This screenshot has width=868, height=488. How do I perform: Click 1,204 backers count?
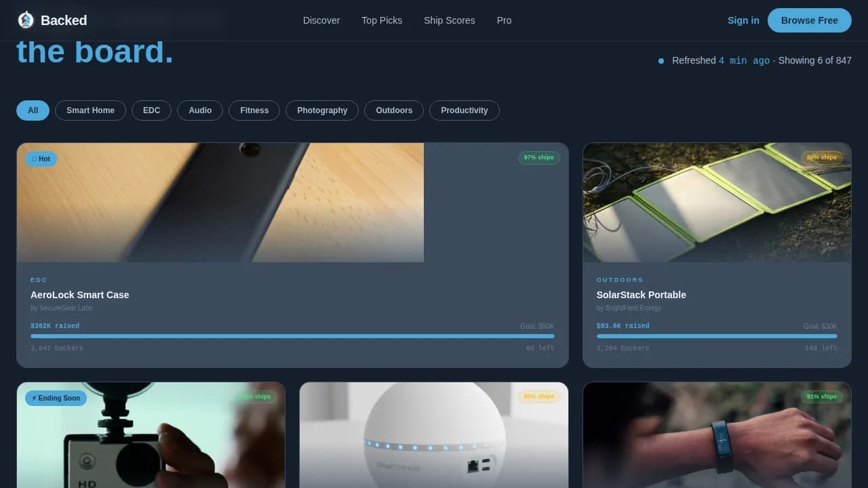623,348
